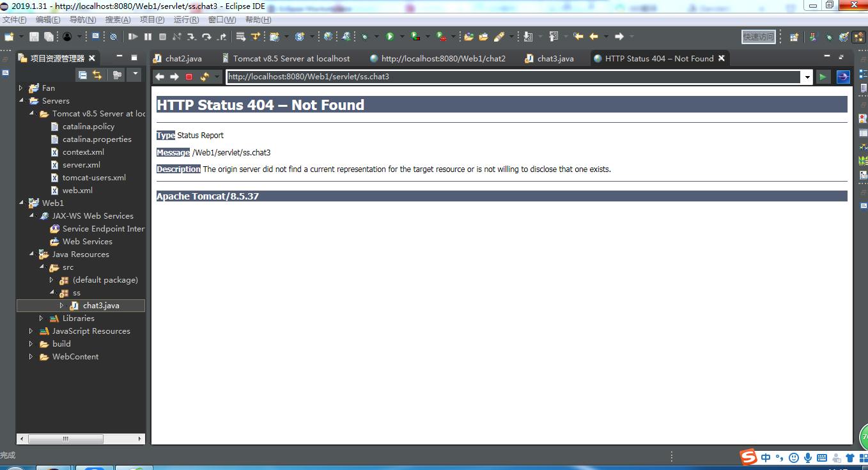Click the Last Edit Location icon
The height and width of the screenshot is (470, 868).
578,36
